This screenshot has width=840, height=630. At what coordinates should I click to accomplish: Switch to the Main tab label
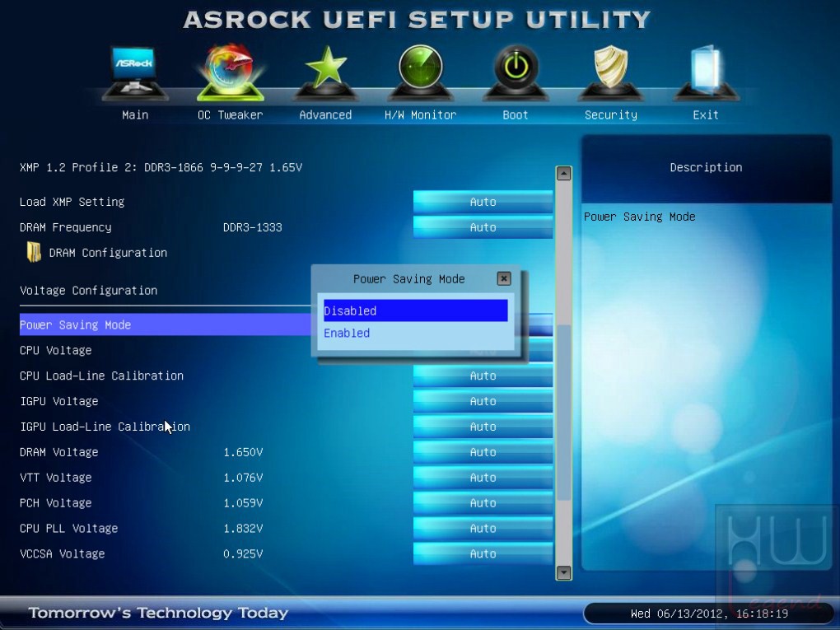pyautogui.click(x=135, y=114)
